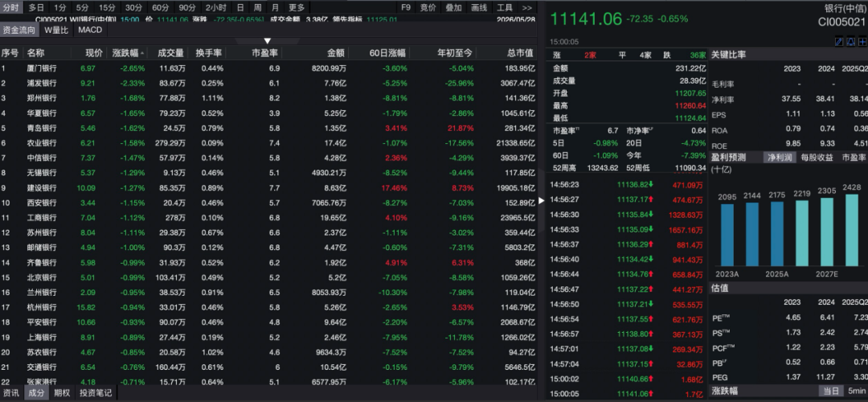
Task: Click the 竞价 toolbar button
Action: 428,8
